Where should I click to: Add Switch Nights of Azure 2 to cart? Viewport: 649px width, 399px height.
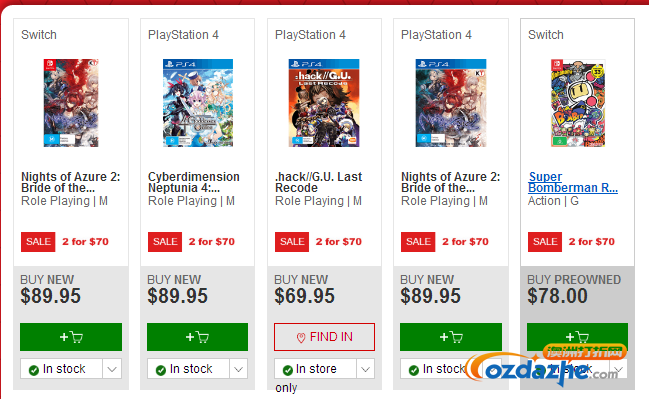coord(71,337)
